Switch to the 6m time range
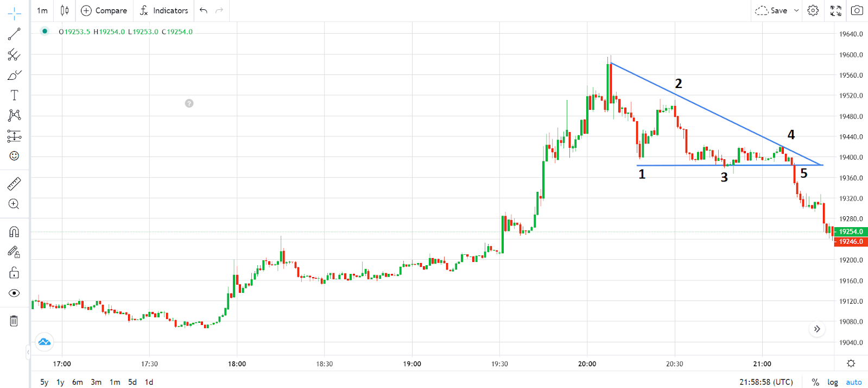This screenshot has height=388, width=868. tap(78, 382)
